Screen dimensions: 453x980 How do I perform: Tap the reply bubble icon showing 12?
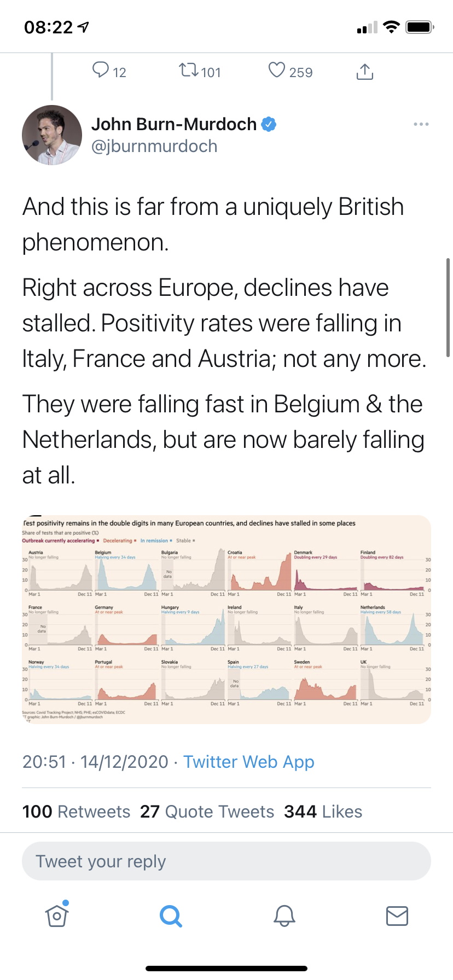(101, 71)
